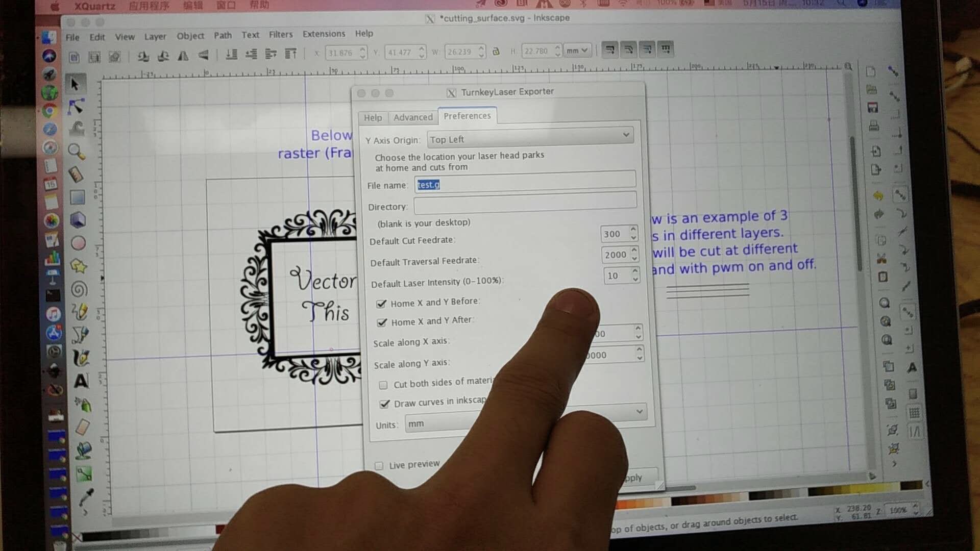Open the Extensions menu

point(324,34)
